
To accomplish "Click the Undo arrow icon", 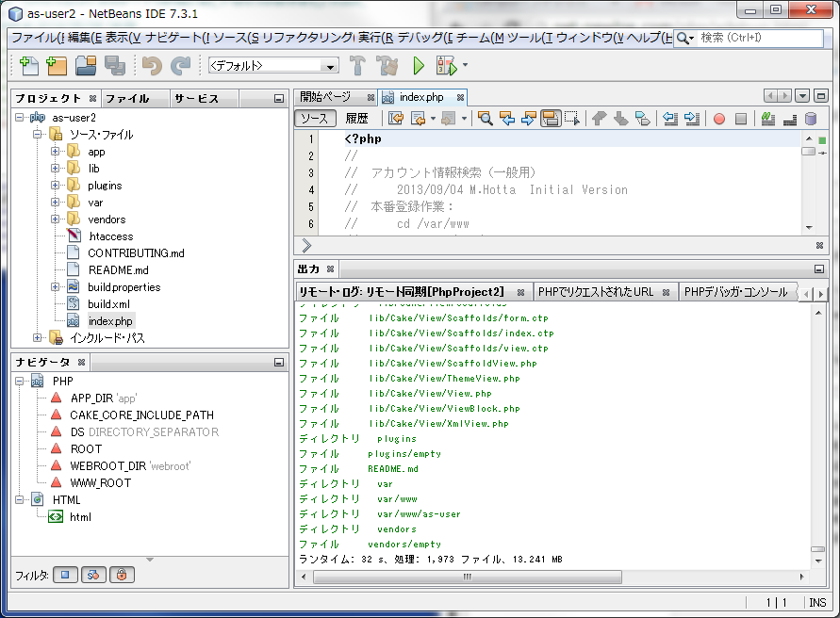I will coord(152,65).
